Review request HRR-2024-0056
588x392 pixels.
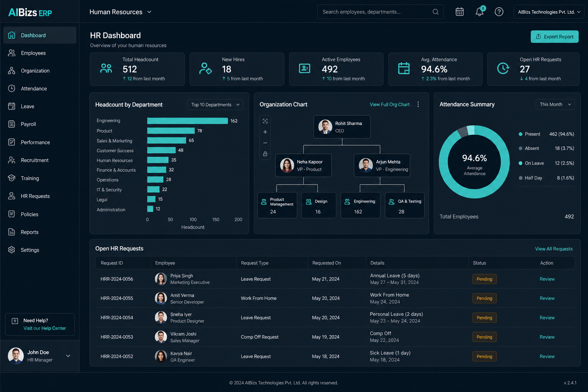pyautogui.click(x=547, y=279)
